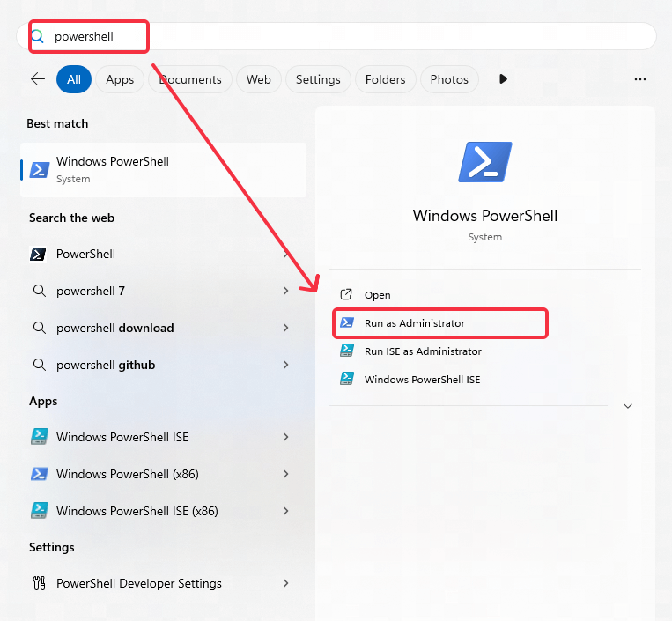Expand powershell download suggestion arrow
Image resolution: width=672 pixels, height=621 pixels.
pyautogui.click(x=285, y=328)
